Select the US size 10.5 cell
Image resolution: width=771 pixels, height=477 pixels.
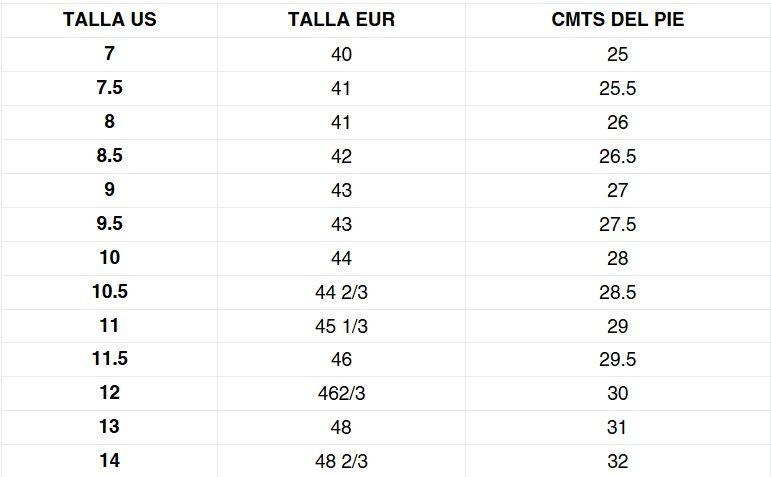point(110,292)
